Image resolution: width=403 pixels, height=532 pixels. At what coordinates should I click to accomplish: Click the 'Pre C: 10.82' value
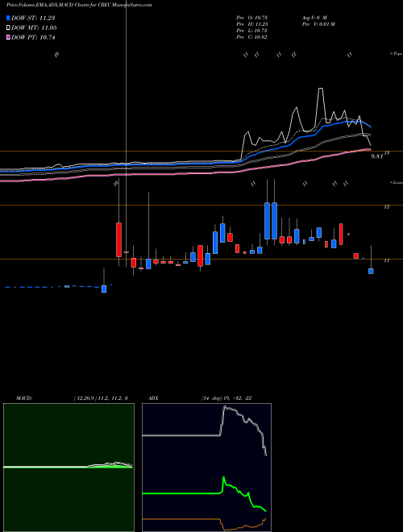[x=251, y=37]
